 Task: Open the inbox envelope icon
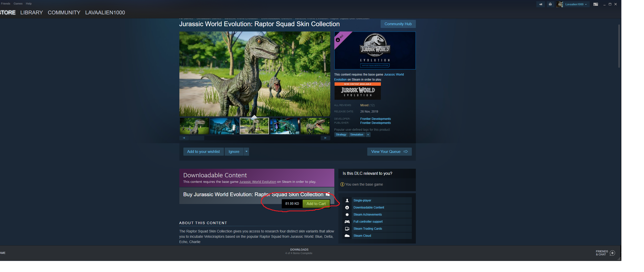coord(550,4)
